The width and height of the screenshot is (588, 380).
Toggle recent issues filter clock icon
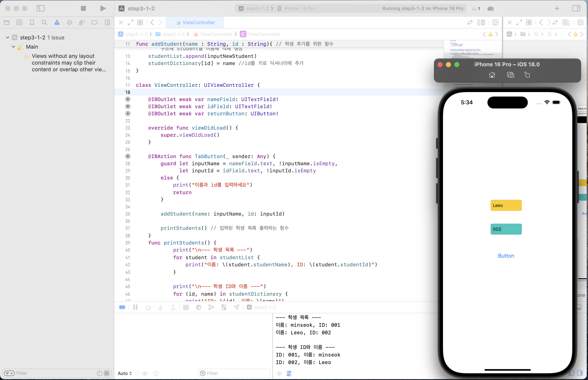99,373
